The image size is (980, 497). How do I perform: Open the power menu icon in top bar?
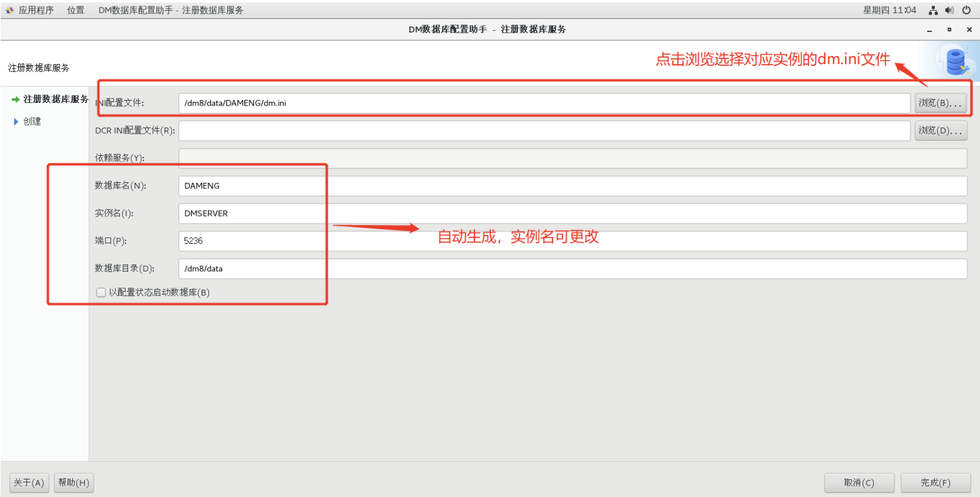pyautogui.click(x=966, y=10)
